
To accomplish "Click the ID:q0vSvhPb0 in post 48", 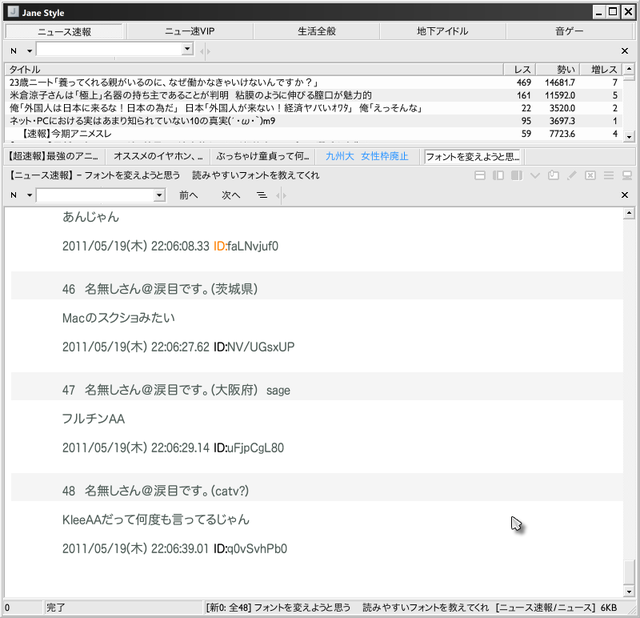I will (x=250, y=549).
